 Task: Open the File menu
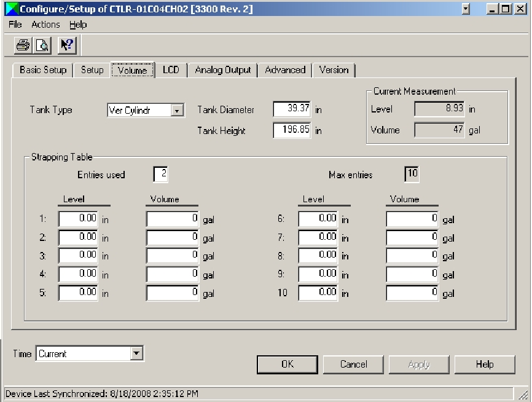click(x=15, y=25)
